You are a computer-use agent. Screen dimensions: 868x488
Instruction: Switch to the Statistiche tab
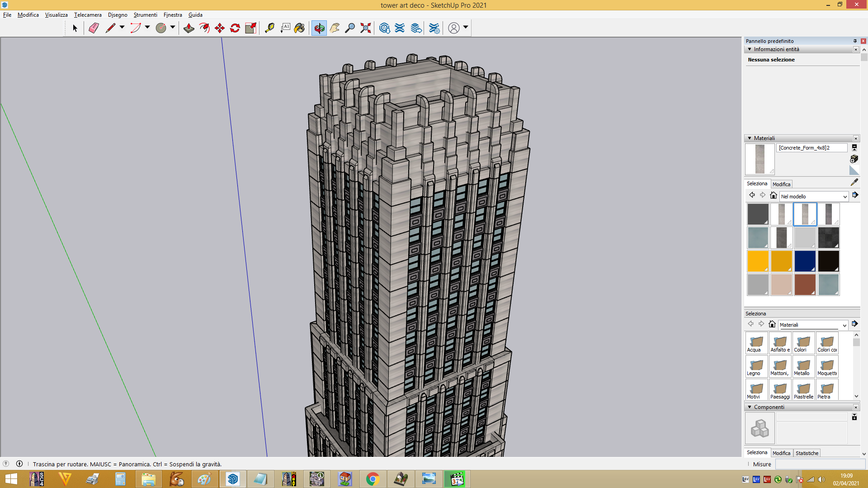click(807, 453)
